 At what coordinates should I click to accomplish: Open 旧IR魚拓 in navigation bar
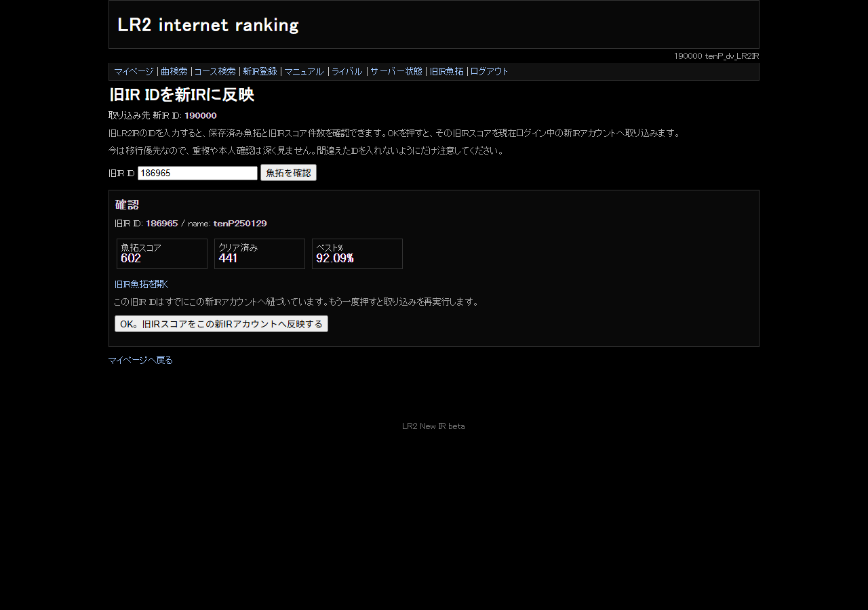click(447, 72)
